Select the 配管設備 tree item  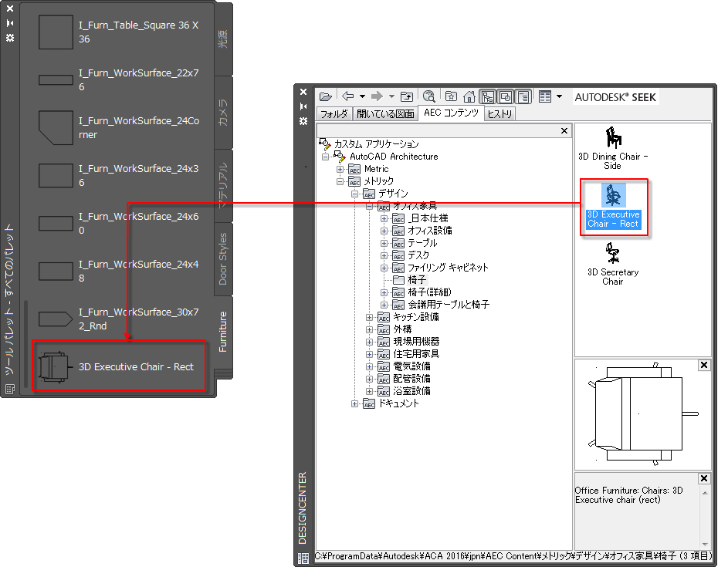tap(411, 379)
